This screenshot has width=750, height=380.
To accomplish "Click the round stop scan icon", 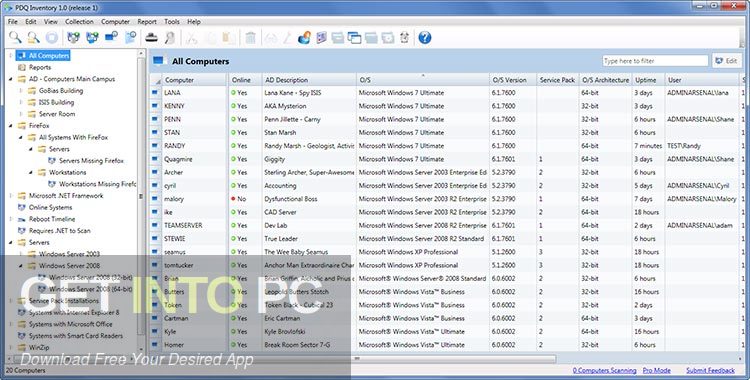I will pos(52,37).
